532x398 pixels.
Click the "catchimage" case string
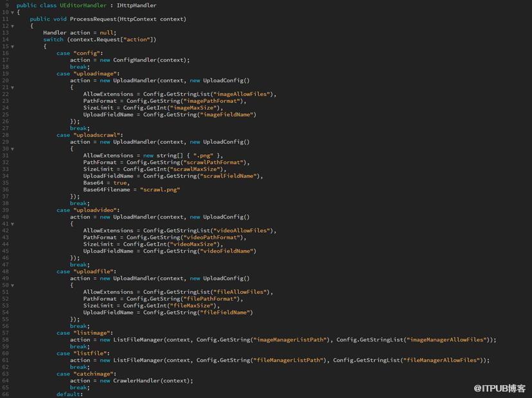pos(93,374)
